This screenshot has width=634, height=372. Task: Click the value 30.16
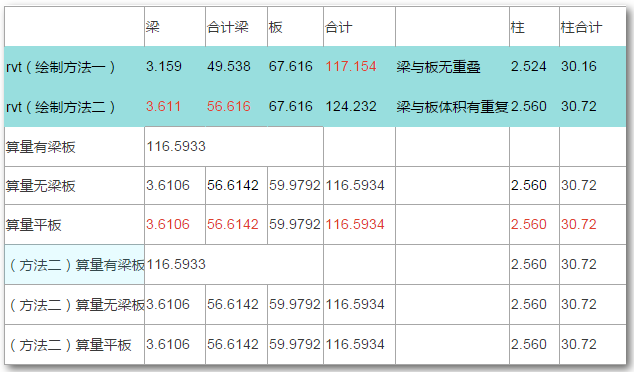[x=579, y=66]
